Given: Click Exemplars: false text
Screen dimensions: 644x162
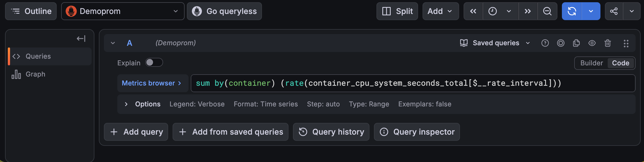Looking at the screenshot, I should point(425,104).
